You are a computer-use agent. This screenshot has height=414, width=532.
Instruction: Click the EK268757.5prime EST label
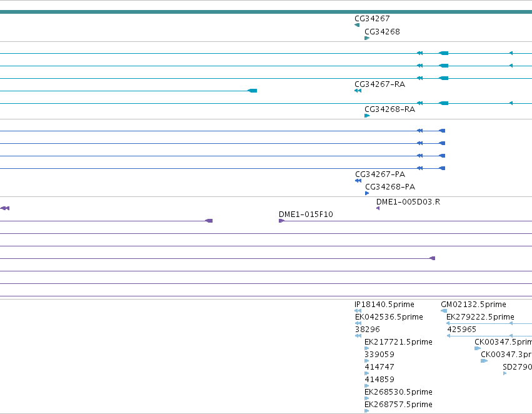398,405
